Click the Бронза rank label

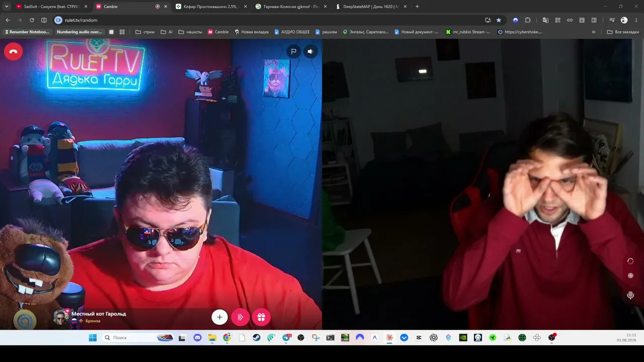[x=93, y=321]
